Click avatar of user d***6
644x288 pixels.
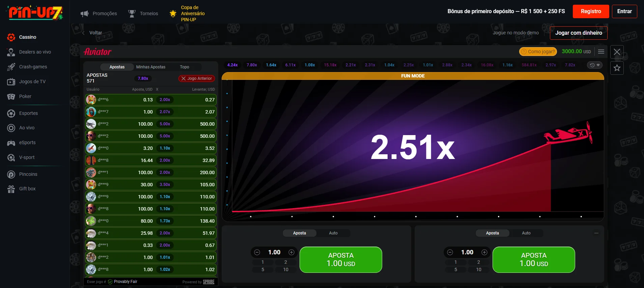pos(91,100)
